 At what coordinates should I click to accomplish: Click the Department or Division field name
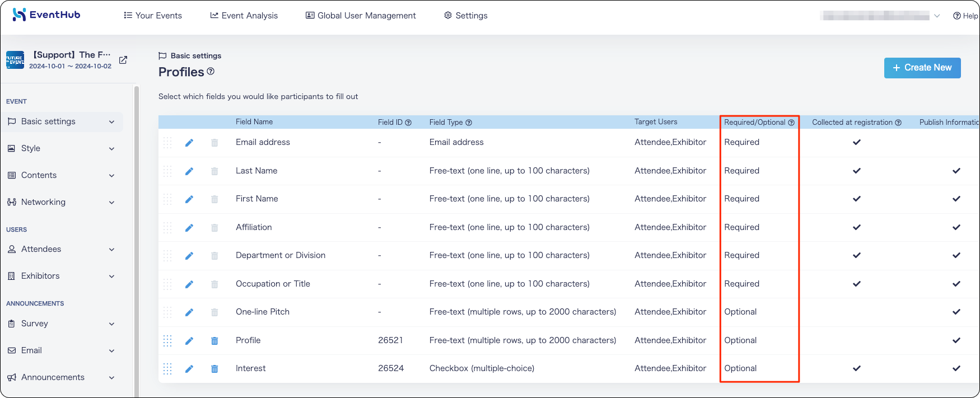281,255
